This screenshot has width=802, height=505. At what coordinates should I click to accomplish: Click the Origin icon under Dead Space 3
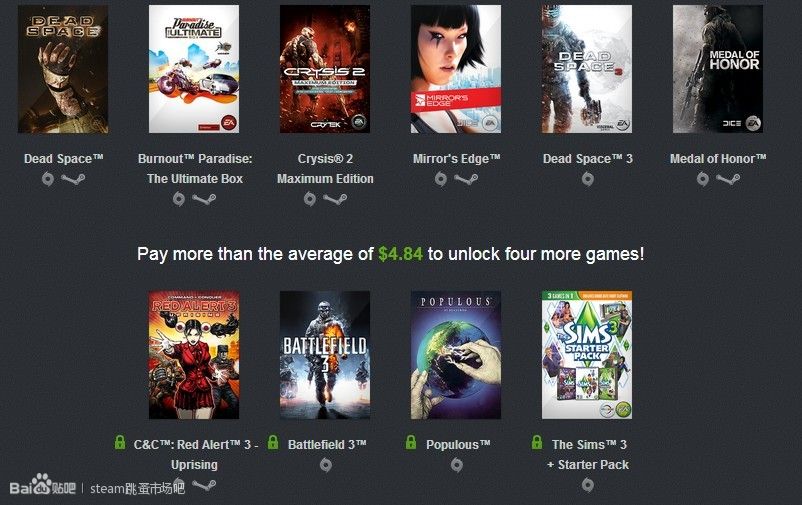point(588,179)
